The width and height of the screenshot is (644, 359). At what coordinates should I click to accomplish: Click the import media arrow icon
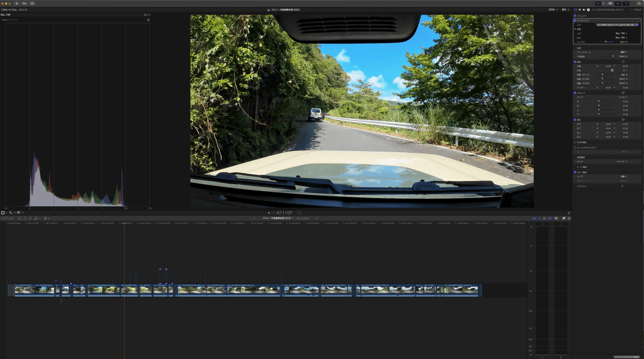coord(16,3)
